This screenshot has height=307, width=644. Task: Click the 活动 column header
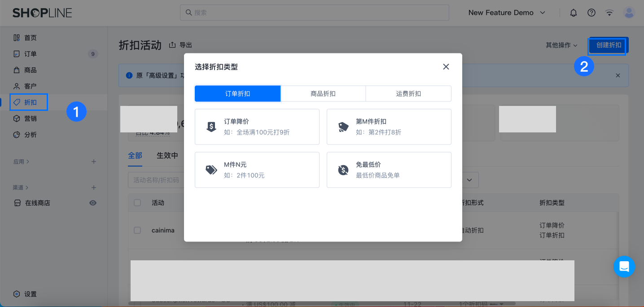coord(158,203)
